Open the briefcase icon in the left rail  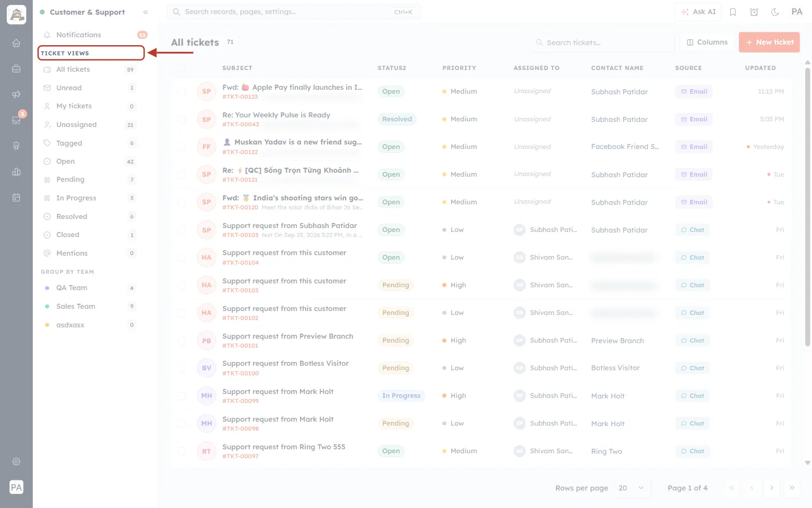tap(16, 69)
